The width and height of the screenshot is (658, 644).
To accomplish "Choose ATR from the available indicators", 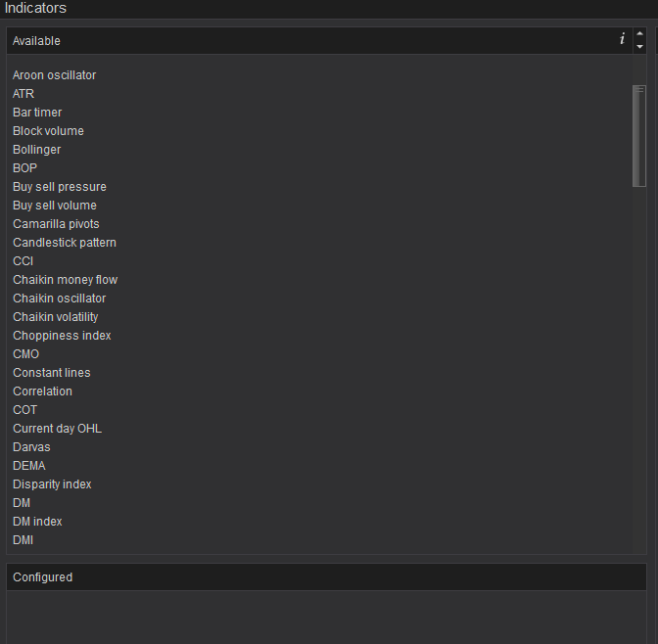I will tap(23, 94).
